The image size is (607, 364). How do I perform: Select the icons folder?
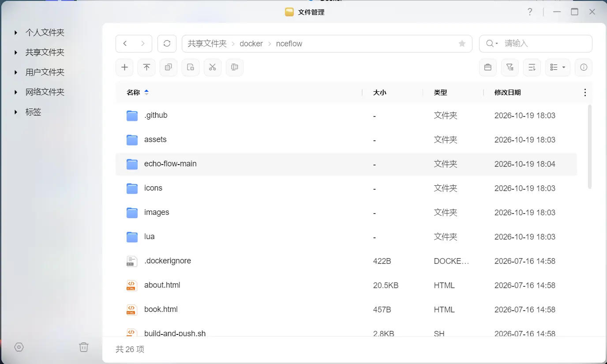coord(346,188)
